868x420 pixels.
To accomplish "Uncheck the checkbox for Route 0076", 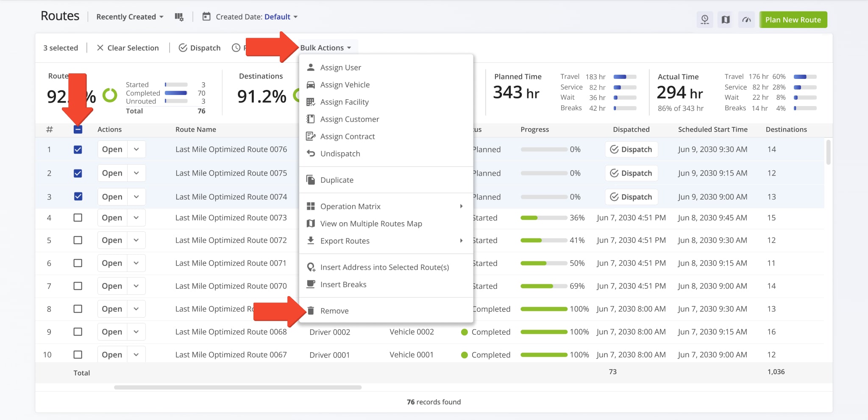I will tap(78, 149).
